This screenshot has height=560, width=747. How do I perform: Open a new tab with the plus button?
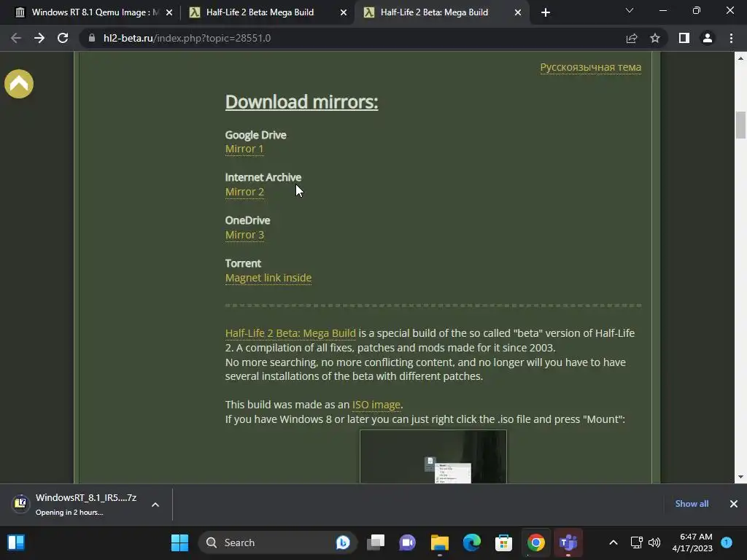coord(546,12)
